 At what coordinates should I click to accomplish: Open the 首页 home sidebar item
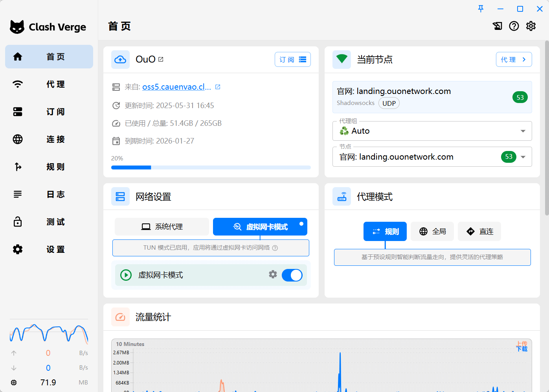49,57
